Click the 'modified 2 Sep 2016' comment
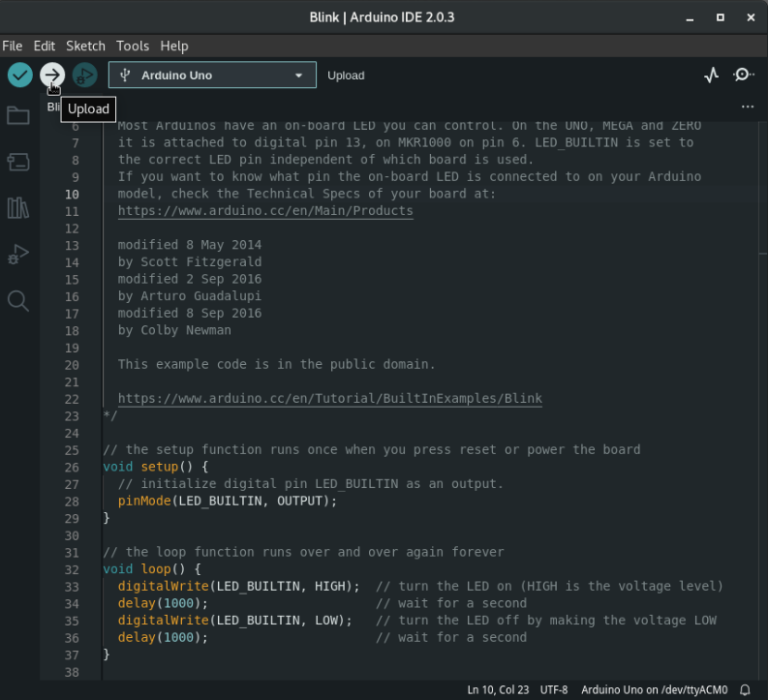This screenshot has width=768, height=700. tap(190, 279)
